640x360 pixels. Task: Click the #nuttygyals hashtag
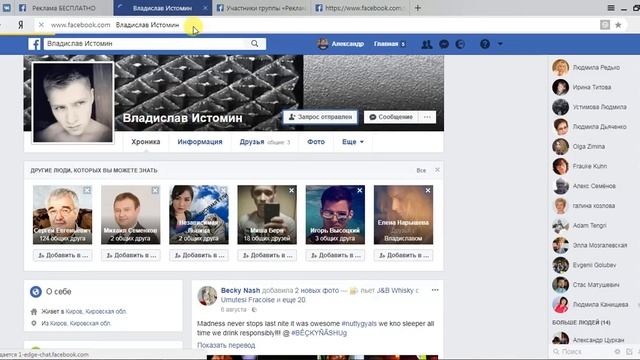tap(359, 323)
